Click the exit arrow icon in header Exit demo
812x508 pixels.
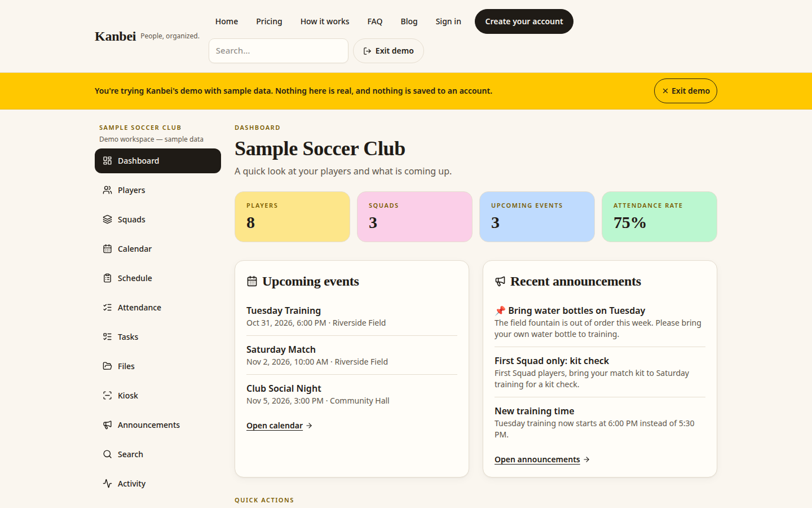(367, 51)
